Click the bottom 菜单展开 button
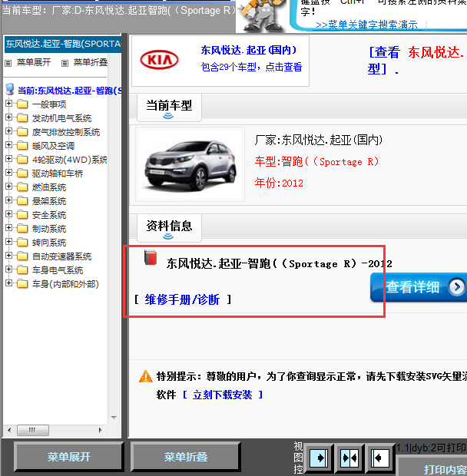The width and height of the screenshot is (467, 476). click(69, 457)
